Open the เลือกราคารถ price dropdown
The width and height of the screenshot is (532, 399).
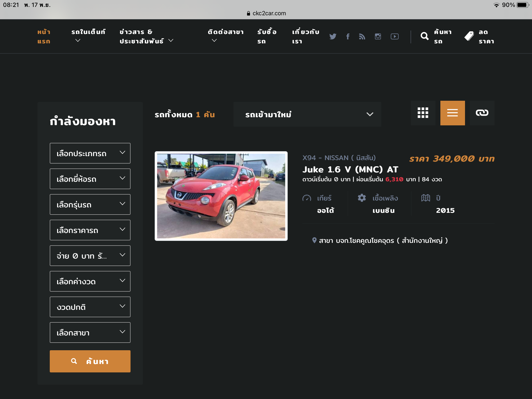pyautogui.click(x=90, y=230)
